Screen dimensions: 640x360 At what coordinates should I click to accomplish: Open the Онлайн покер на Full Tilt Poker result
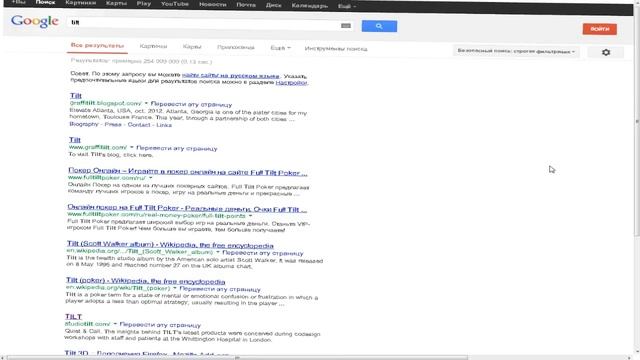pyautogui.click(x=187, y=208)
